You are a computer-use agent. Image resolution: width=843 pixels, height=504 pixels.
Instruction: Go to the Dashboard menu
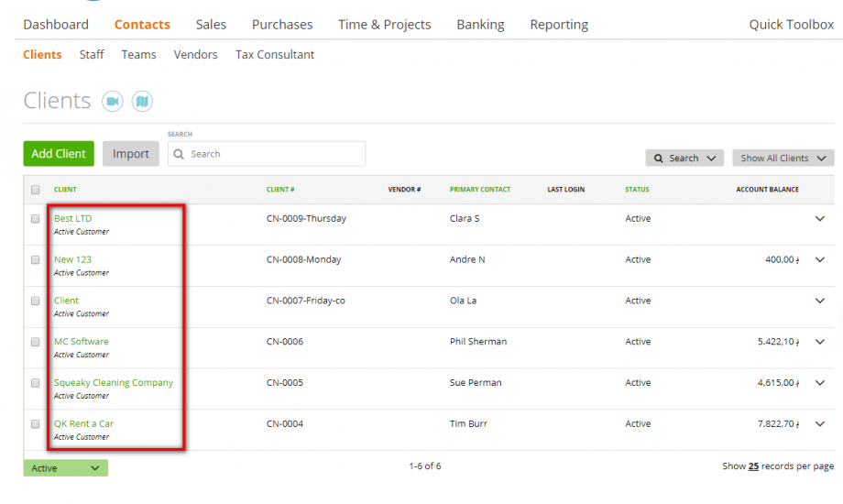(x=56, y=25)
